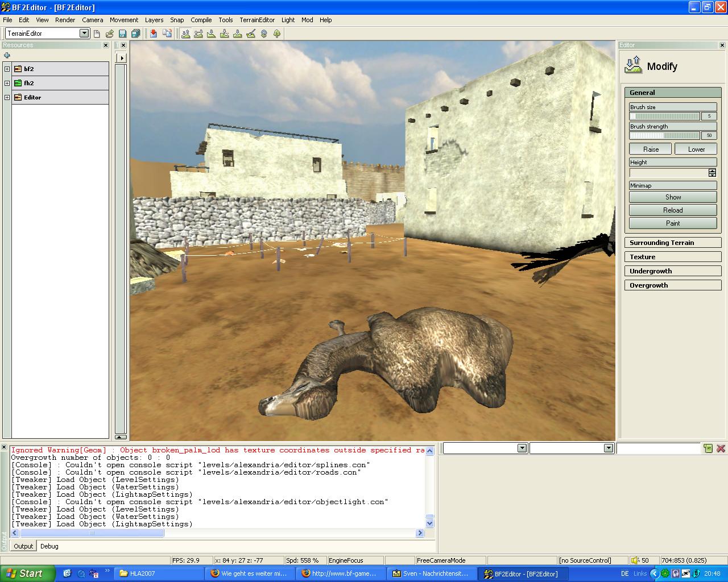Click the speaker icon in status bar
The width and height of the screenshot is (728, 582).
[636, 560]
